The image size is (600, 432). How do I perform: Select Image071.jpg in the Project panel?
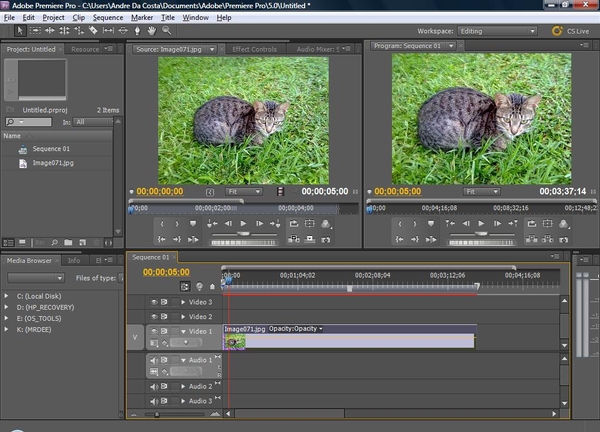(52, 162)
